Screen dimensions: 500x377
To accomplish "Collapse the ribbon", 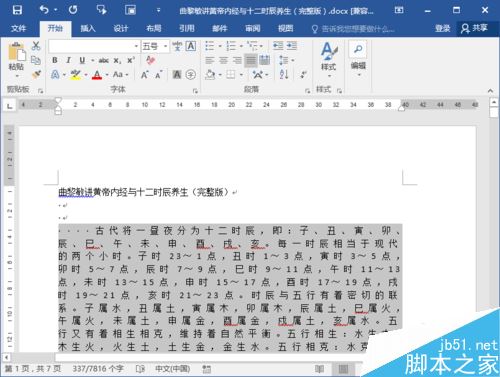I will 490,90.
